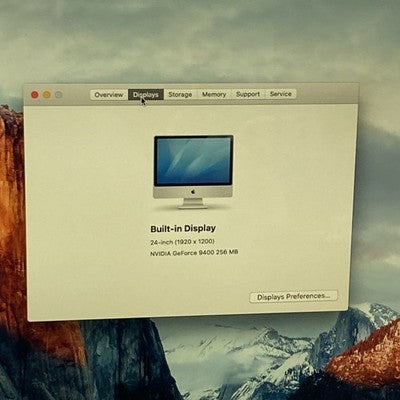Screen dimensions: 400x400
Task: Select the Displays tab
Action: (x=146, y=95)
